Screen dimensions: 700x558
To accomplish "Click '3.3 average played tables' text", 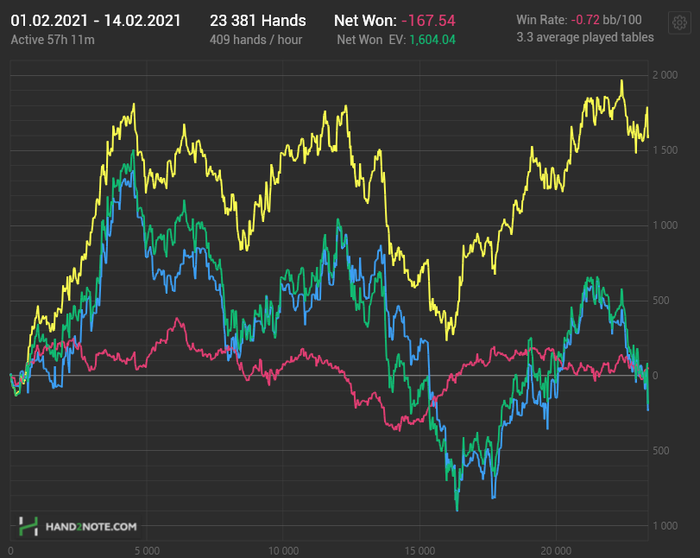I will click(585, 37).
